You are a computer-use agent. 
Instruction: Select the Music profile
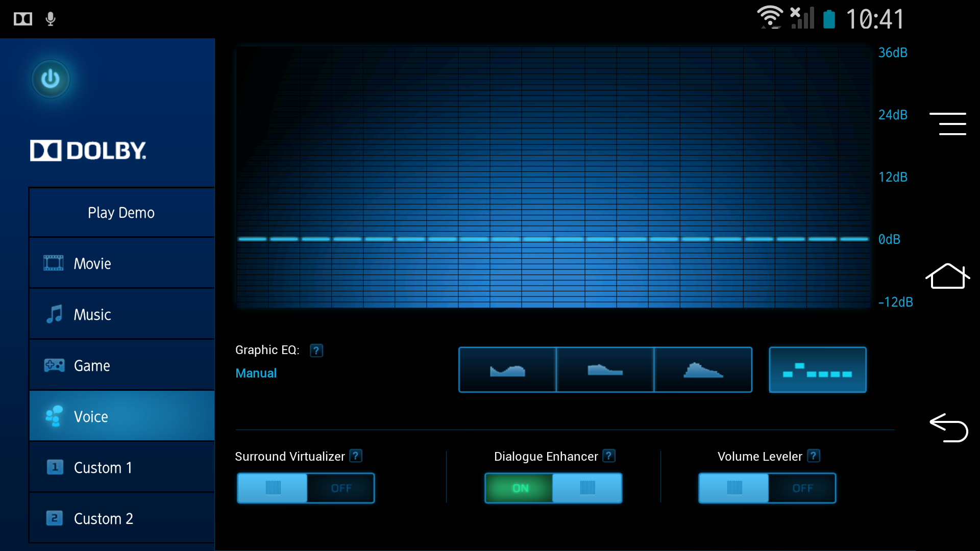point(122,314)
